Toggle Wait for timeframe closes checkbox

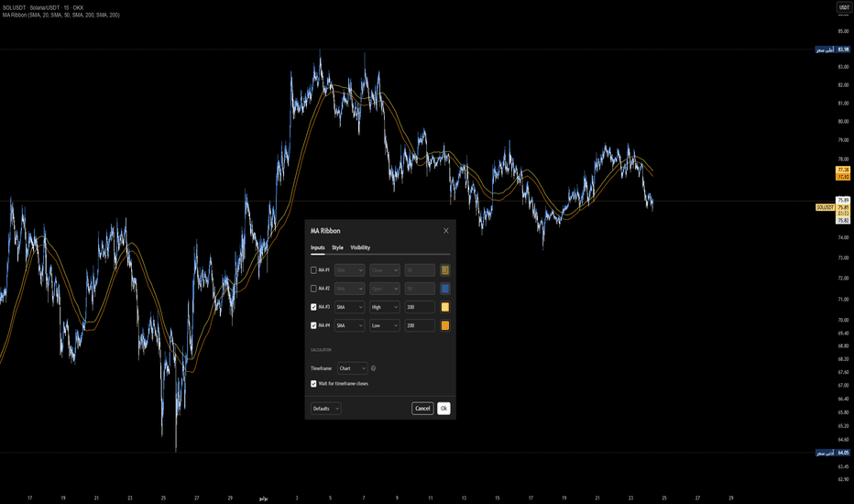[313, 384]
